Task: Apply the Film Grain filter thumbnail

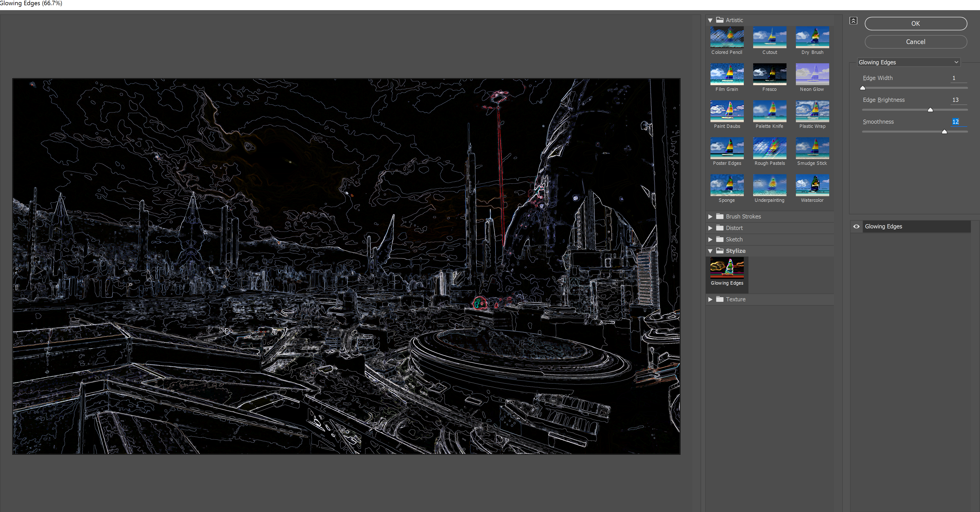Action: 727,74
